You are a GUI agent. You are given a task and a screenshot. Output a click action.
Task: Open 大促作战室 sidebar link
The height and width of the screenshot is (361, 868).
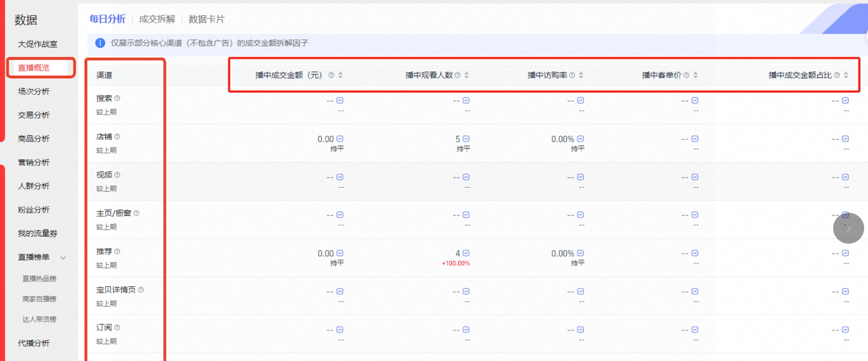click(37, 44)
